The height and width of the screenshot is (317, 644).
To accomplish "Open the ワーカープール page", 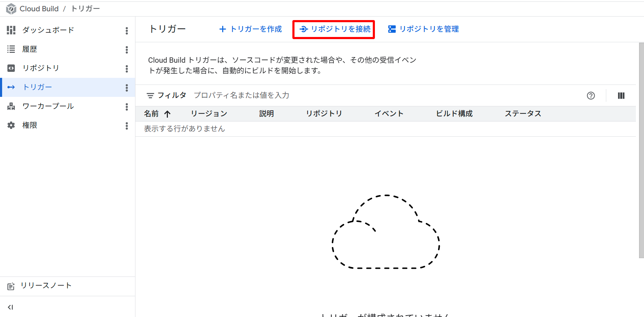I will pos(48,106).
